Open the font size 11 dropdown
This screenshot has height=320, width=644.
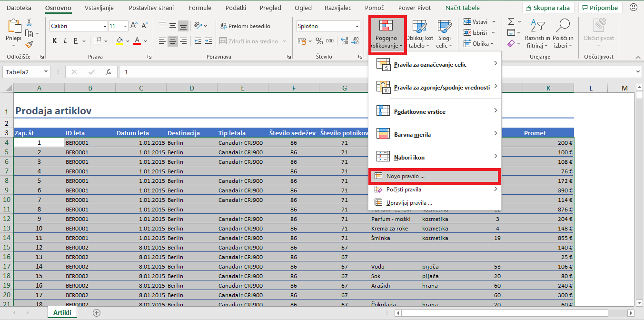[125, 26]
